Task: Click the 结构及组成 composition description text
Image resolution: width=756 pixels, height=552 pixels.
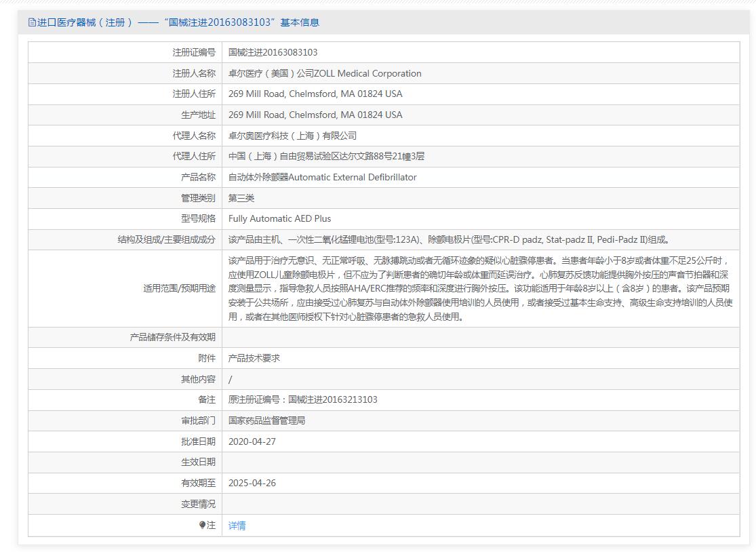Action: [x=448, y=239]
